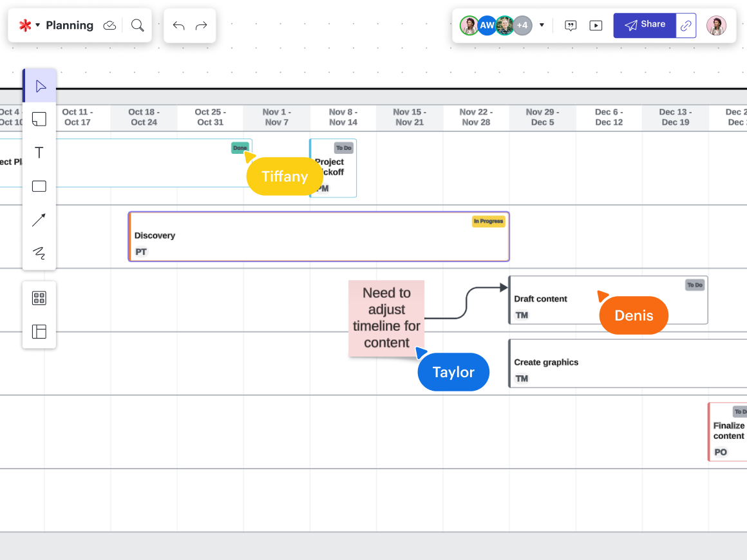The image size is (747, 560).
Task: Undo the last action
Action: (178, 26)
